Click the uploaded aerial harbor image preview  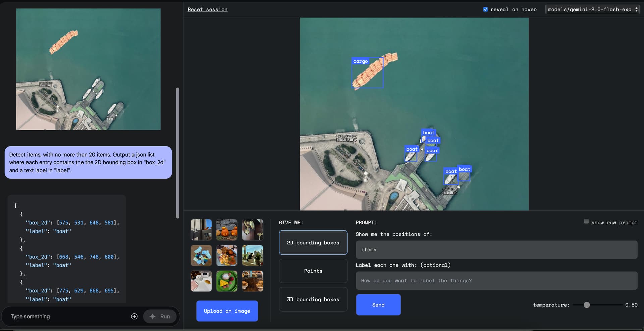(x=88, y=69)
